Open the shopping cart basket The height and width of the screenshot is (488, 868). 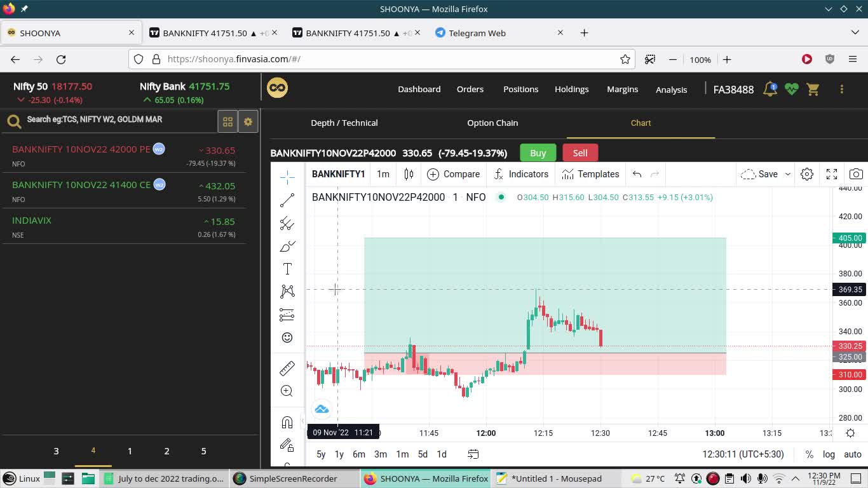(813, 89)
